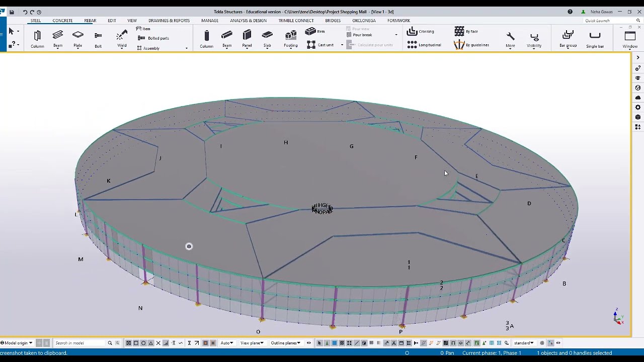Select the steel Beam tool
The height and width of the screenshot is (362, 644).
58,39
